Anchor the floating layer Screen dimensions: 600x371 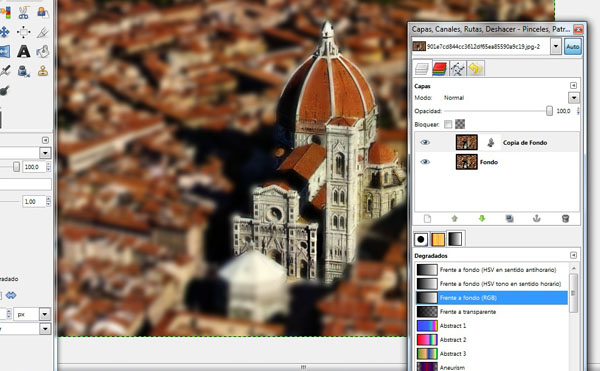click(x=536, y=218)
